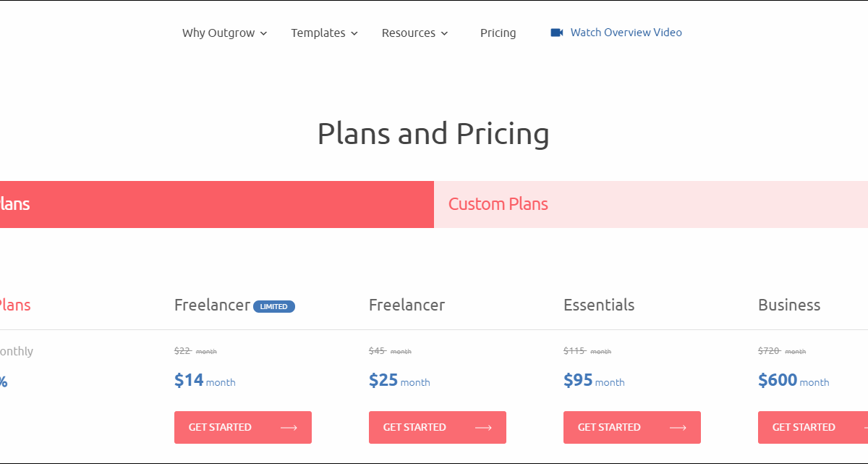868x464 pixels.
Task: Click arrow icon on $14 Freelancer button
Action: 289,428
